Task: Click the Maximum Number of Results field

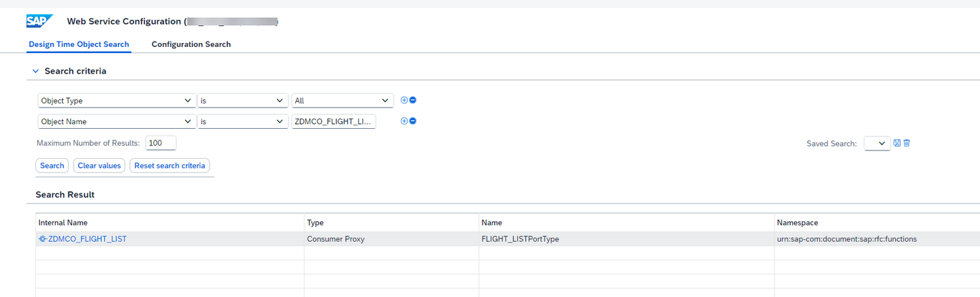Action: click(161, 143)
